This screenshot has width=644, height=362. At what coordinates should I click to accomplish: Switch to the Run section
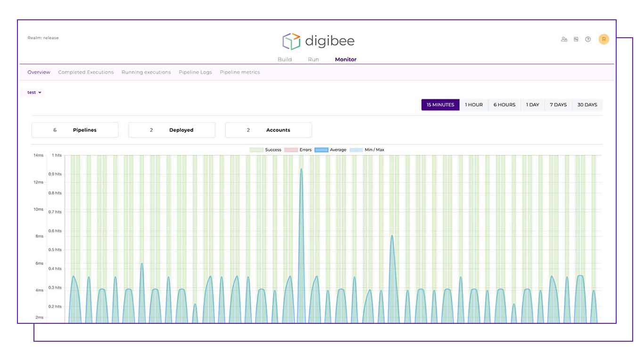[313, 59]
